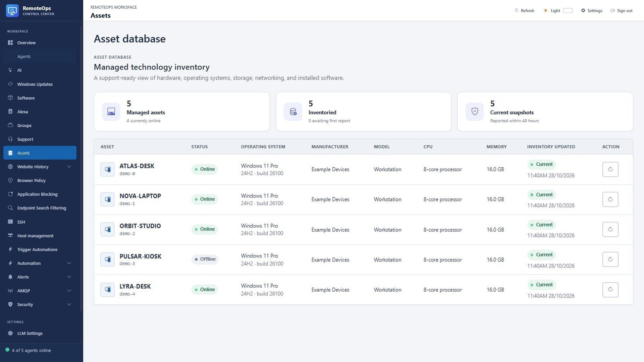Refresh inventory for LYRA-DESK row
644x362 pixels.
point(610,290)
